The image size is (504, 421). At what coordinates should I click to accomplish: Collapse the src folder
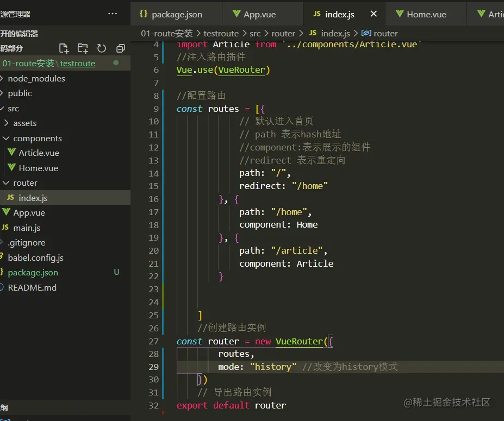click(x=13, y=109)
